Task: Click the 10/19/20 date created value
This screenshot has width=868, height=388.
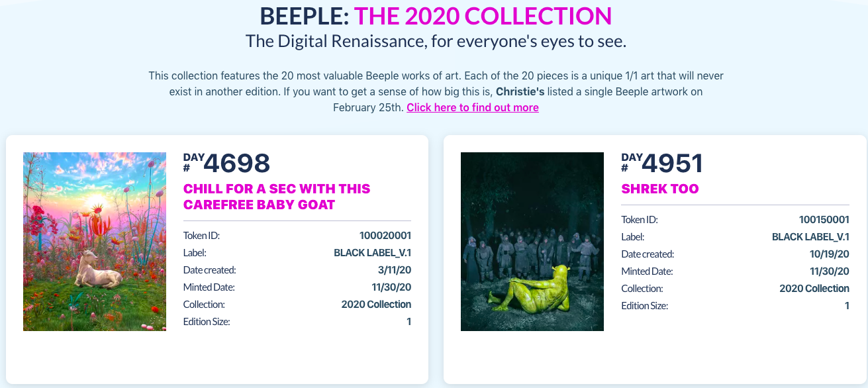Action: [830, 254]
